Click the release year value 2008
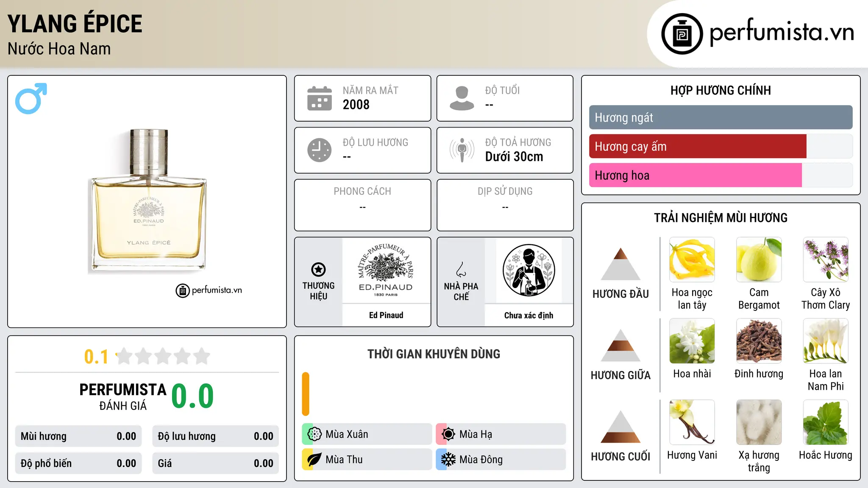The width and height of the screenshot is (868, 488). pos(356,105)
